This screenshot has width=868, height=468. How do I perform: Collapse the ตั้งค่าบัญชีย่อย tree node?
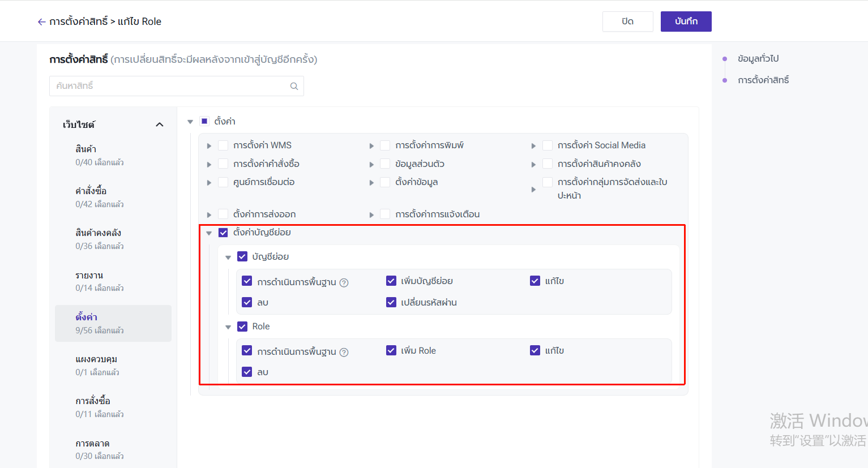coord(209,233)
